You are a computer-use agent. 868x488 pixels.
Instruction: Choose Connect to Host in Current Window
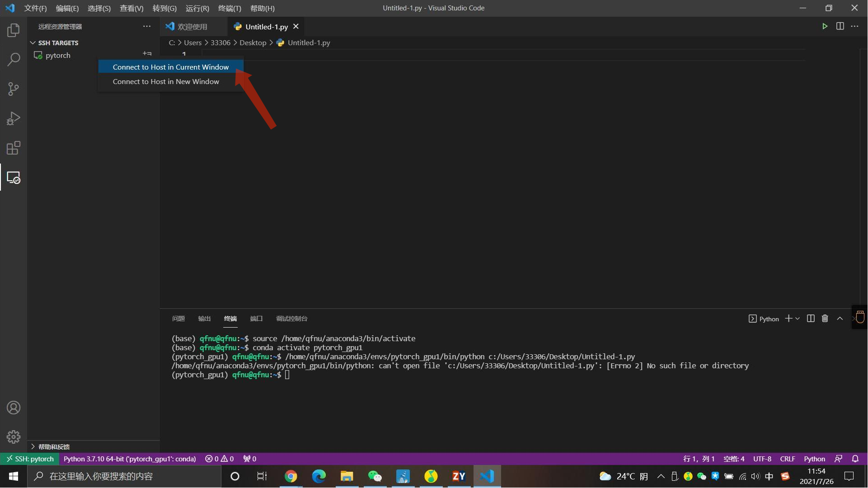click(171, 67)
